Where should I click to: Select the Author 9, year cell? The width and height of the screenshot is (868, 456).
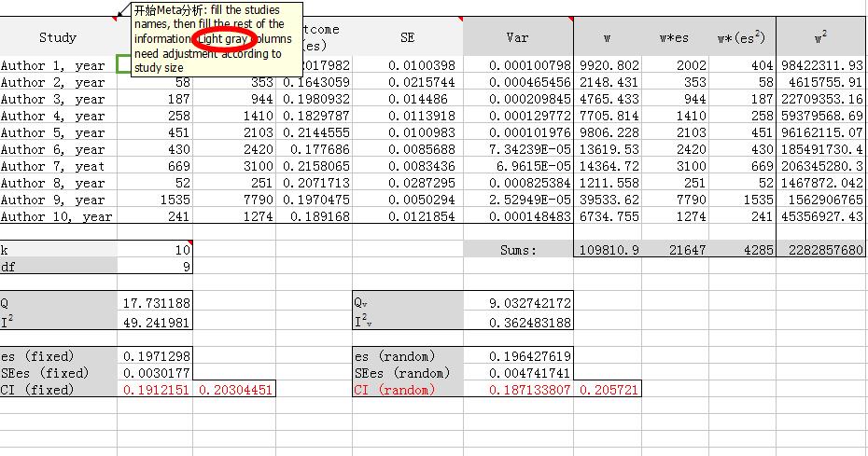[58, 200]
